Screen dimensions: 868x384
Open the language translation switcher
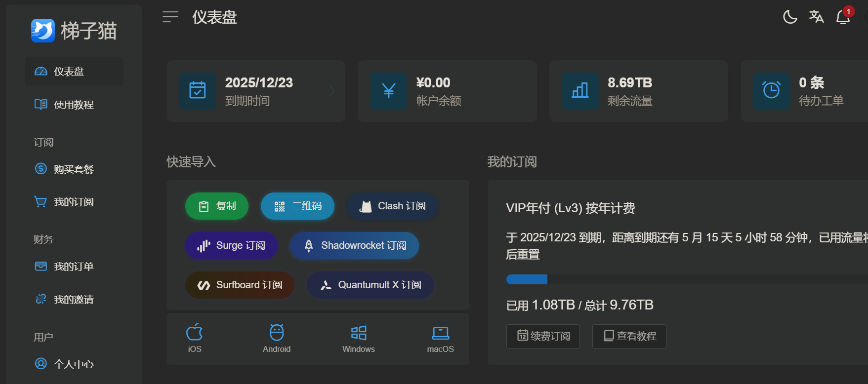pos(816,17)
